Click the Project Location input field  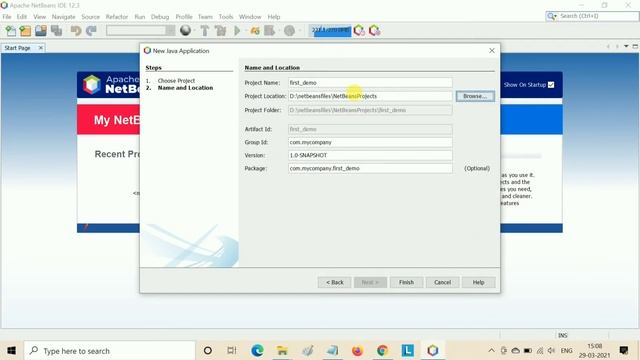pos(370,96)
